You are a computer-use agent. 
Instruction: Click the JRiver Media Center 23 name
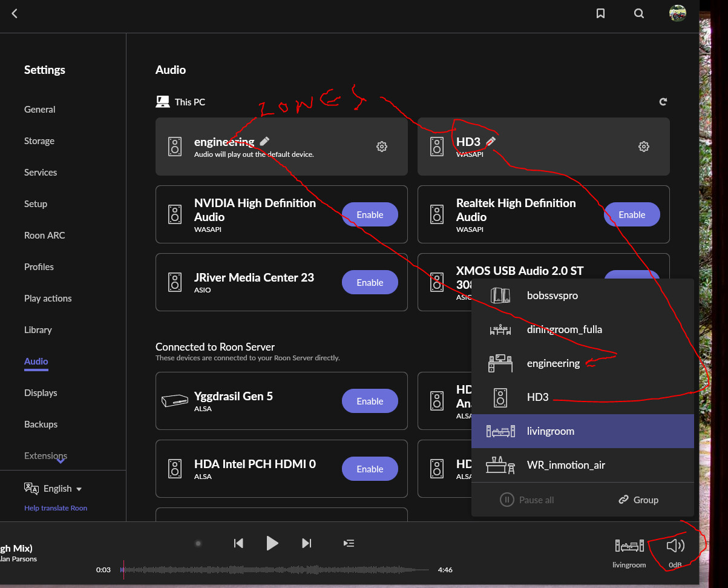click(254, 278)
